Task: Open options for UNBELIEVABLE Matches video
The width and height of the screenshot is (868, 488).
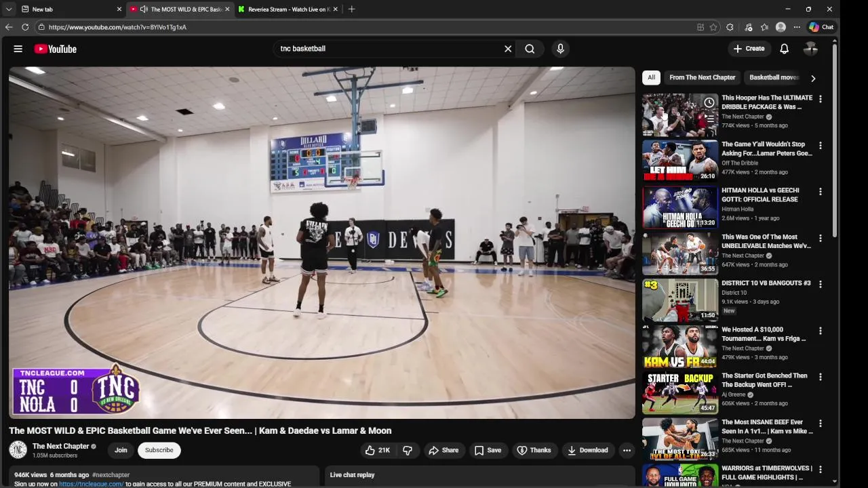Action: click(x=820, y=239)
